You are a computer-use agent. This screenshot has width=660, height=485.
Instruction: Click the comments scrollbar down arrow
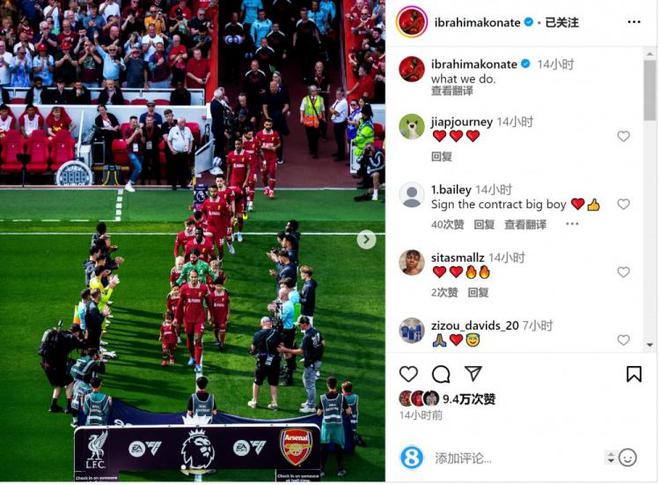(x=650, y=345)
